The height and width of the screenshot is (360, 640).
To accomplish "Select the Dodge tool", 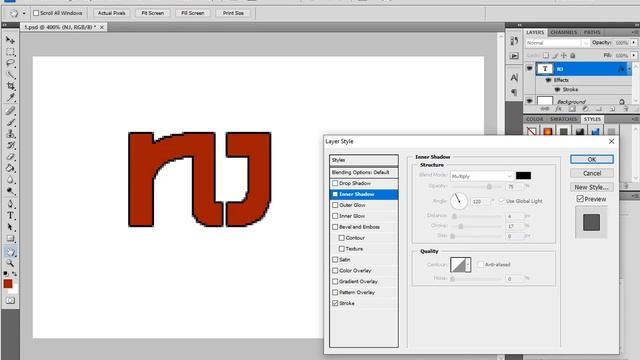I will 10,191.
